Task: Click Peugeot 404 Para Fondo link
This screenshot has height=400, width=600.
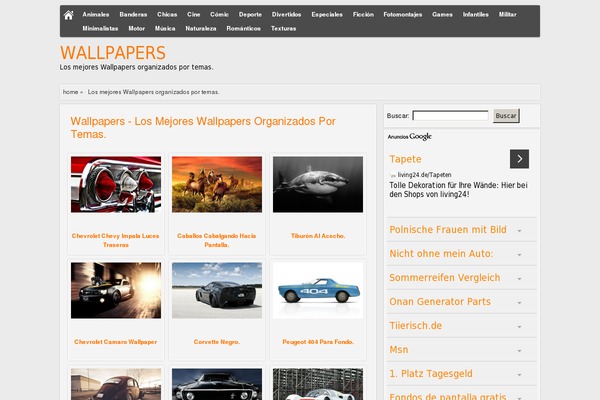Action: point(318,342)
